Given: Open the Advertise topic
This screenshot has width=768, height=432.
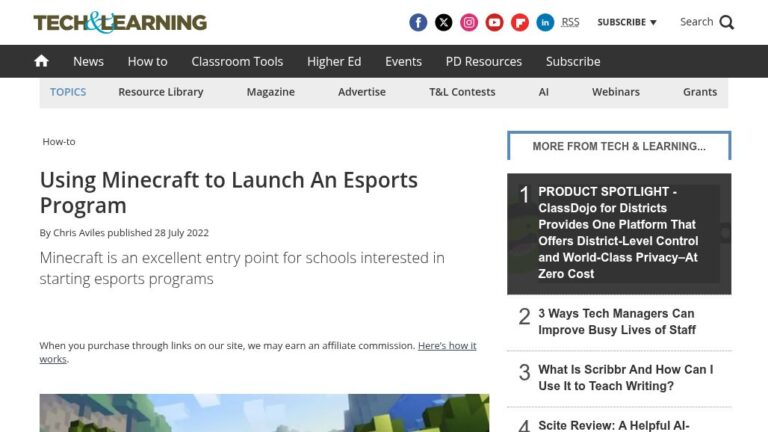Looking at the screenshot, I should tap(362, 92).
